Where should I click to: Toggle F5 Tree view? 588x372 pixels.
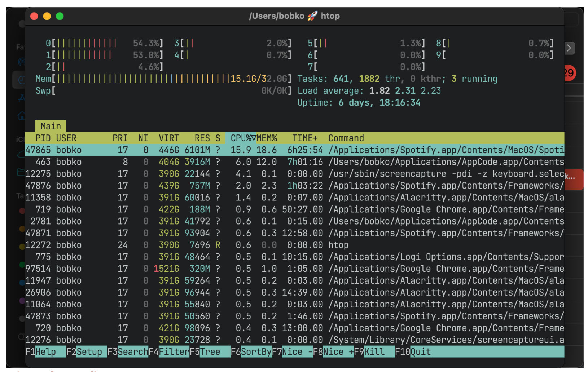(210, 352)
